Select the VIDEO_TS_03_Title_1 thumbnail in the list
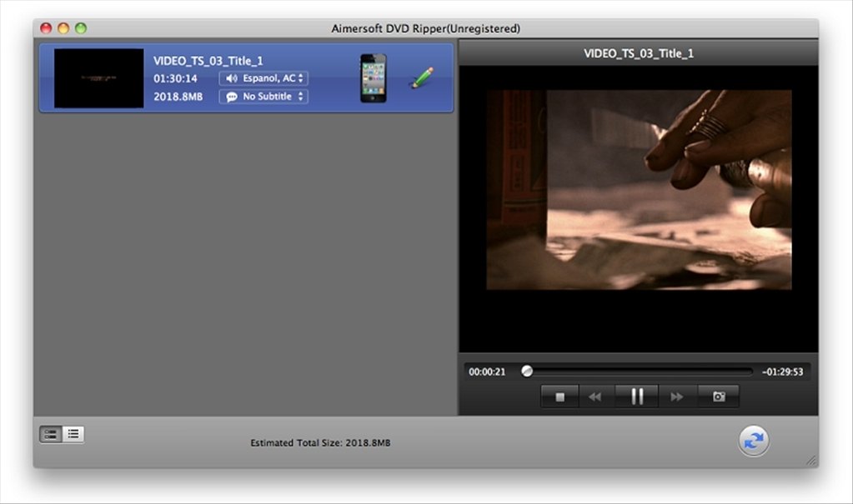The width and height of the screenshot is (853, 504). click(x=99, y=78)
